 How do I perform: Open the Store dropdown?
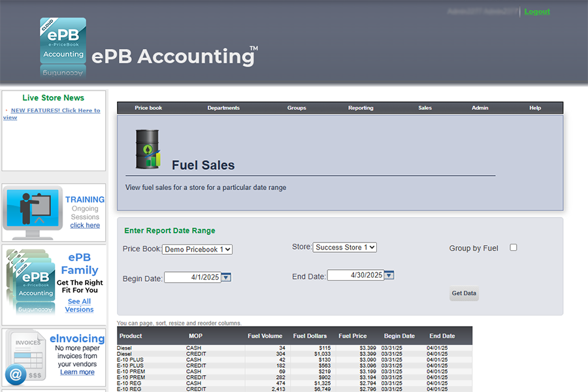[344, 247]
